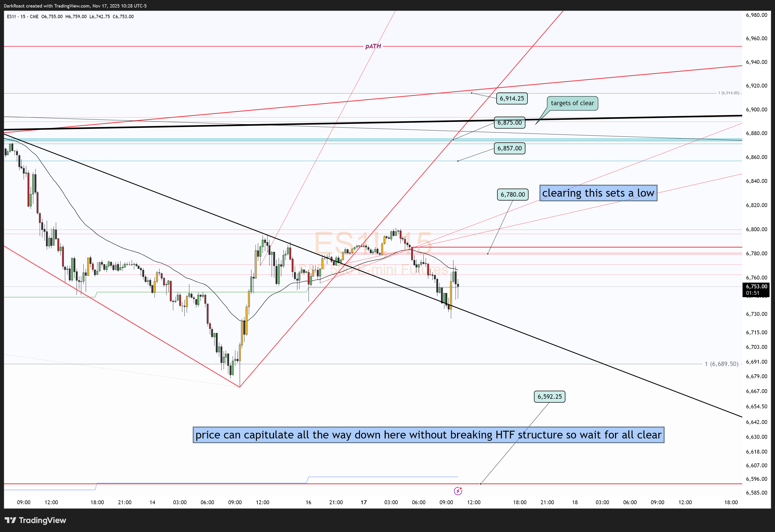Viewport: 775px width, 532px height.
Task: Click the 6,592.25 callout near bottom
Action: pos(549,397)
